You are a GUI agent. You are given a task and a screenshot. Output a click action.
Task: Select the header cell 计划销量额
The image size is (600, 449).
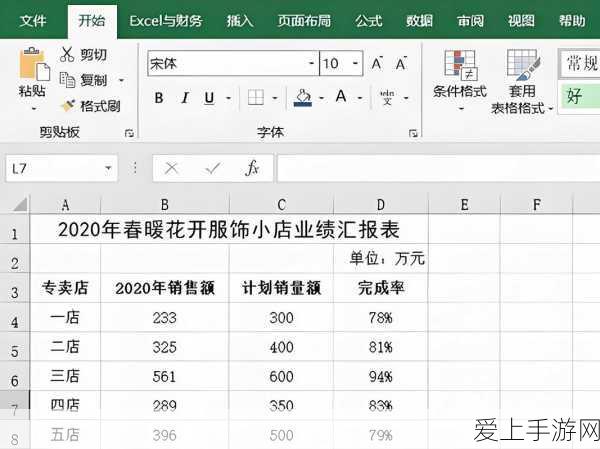click(x=281, y=288)
